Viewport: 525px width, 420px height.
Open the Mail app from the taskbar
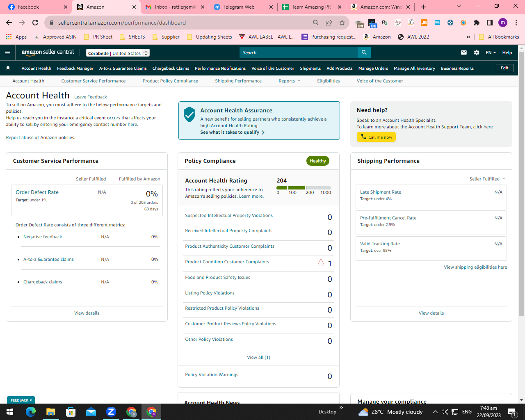click(x=91, y=412)
